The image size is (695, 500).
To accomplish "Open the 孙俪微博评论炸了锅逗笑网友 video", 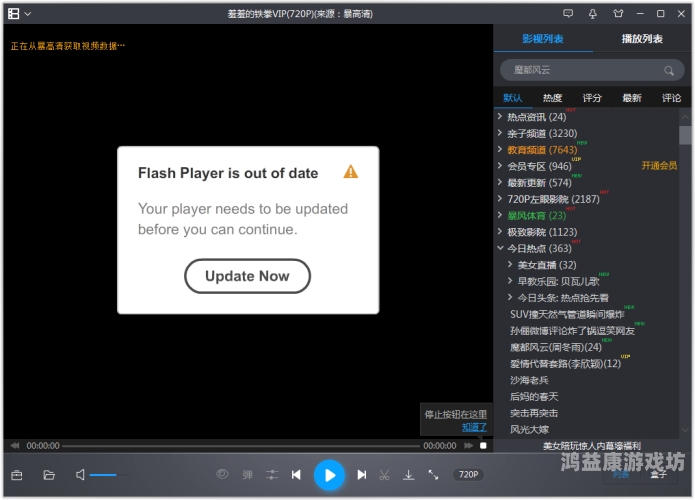I will [572, 331].
